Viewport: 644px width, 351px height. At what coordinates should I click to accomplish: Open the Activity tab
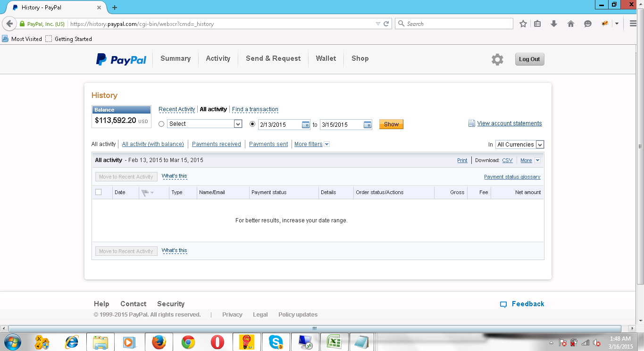(x=218, y=58)
